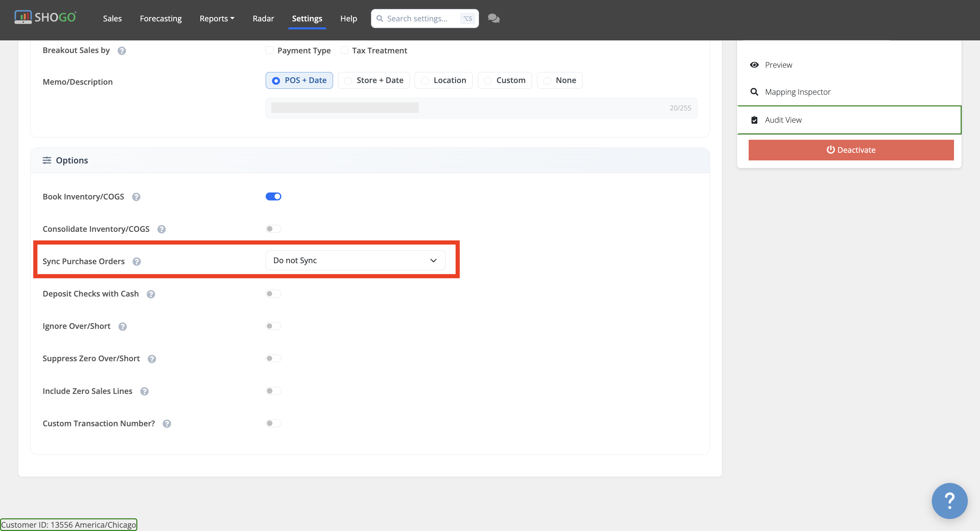Click the search magnifier icon
This screenshot has height=531, width=980.
tap(379, 18)
